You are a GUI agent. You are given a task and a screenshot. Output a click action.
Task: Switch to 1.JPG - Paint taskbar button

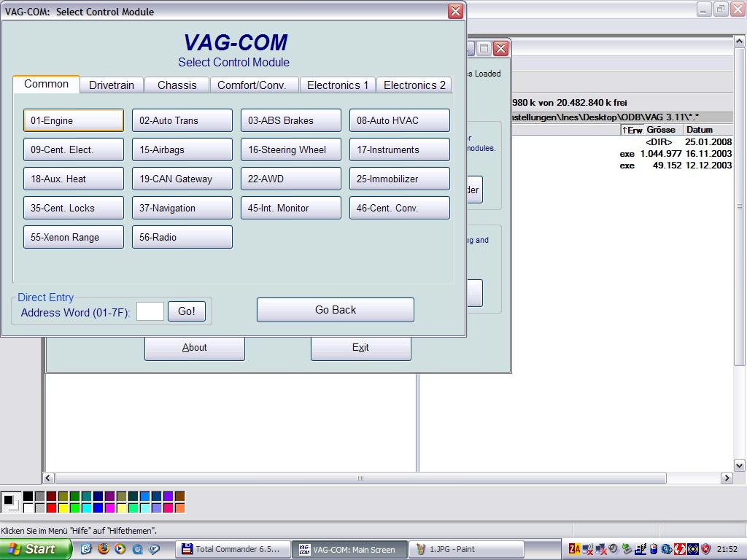pos(466,549)
